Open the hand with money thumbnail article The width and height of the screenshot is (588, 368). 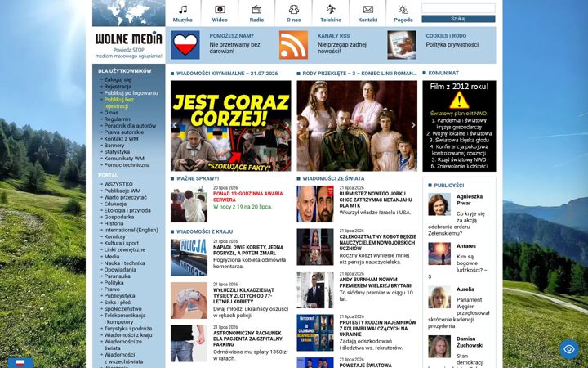[189, 301]
